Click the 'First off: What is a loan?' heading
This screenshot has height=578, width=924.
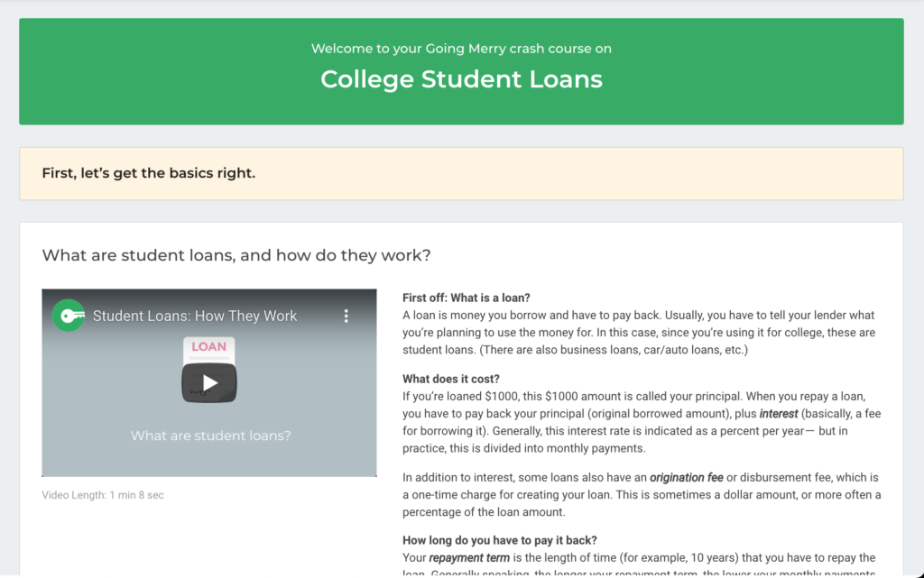470,297
